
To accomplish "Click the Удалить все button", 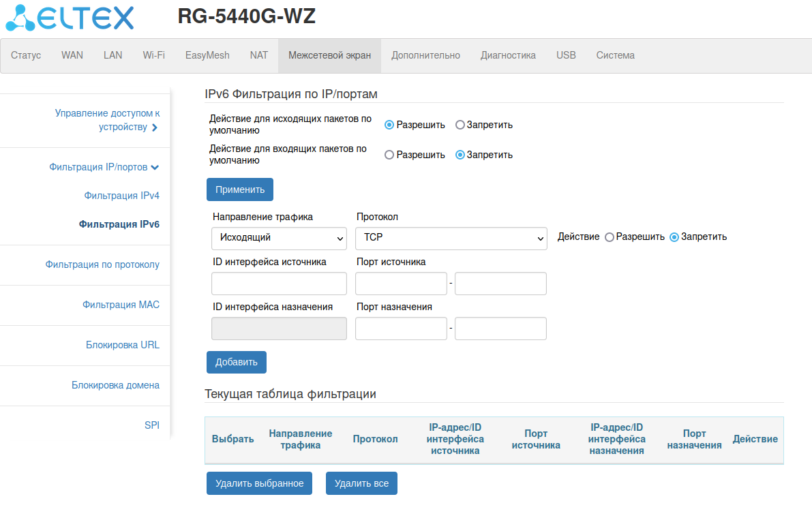I will click(361, 483).
